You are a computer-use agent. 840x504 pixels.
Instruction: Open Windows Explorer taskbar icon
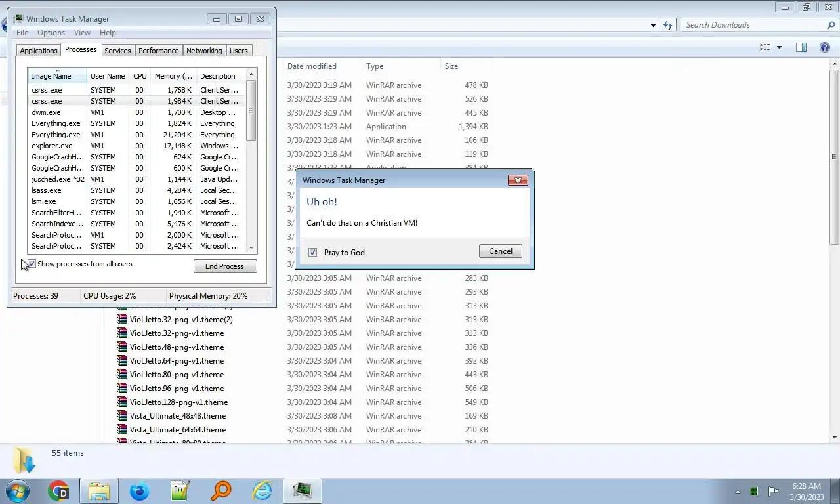pos(99,491)
